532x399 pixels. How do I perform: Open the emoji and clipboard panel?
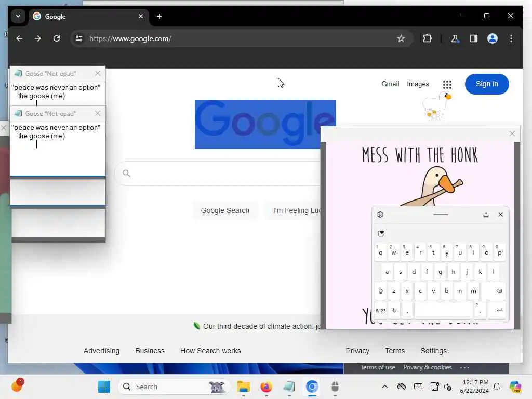[x=381, y=233]
